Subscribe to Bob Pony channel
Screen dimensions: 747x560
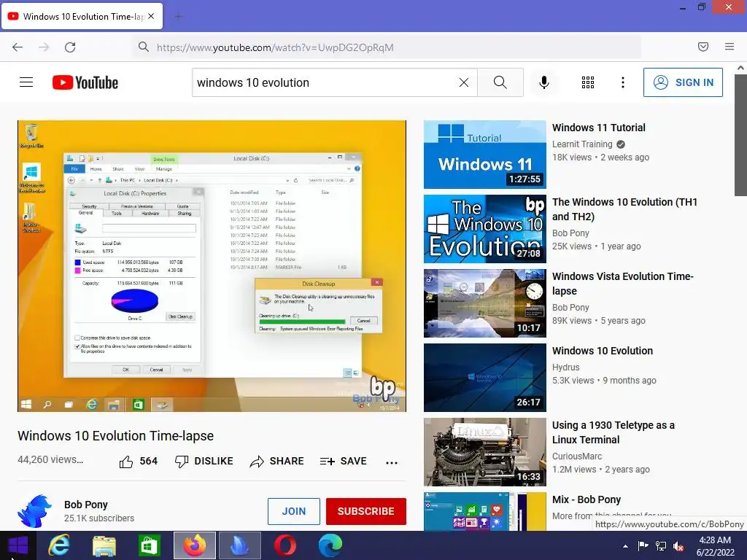point(366,511)
